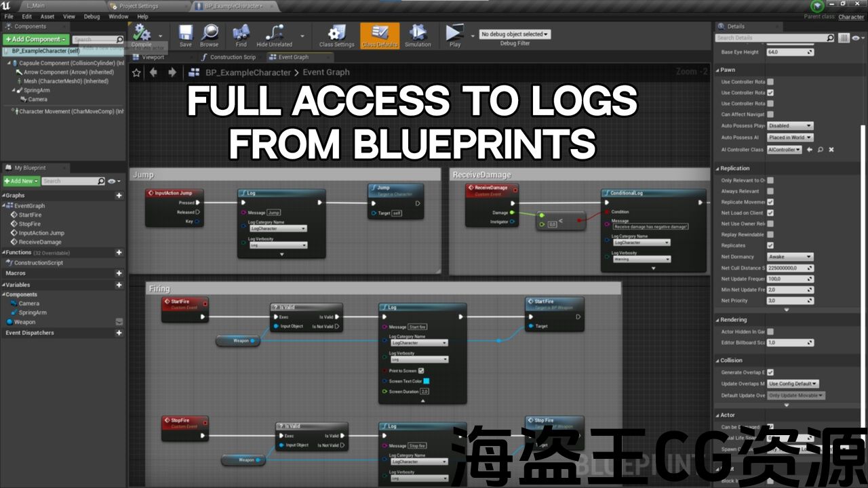This screenshot has height=488, width=868.
Task: Open Browse in content browser
Action: click(210, 34)
